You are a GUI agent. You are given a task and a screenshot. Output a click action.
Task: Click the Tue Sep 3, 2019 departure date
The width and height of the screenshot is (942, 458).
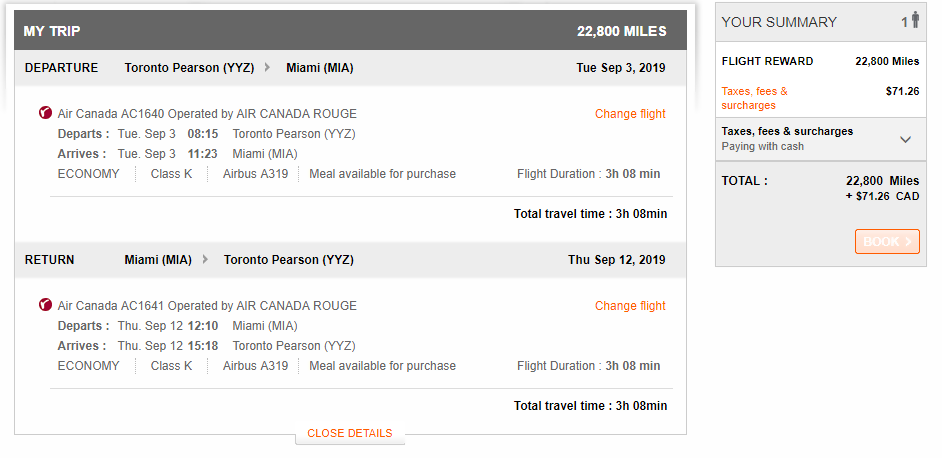click(x=621, y=68)
